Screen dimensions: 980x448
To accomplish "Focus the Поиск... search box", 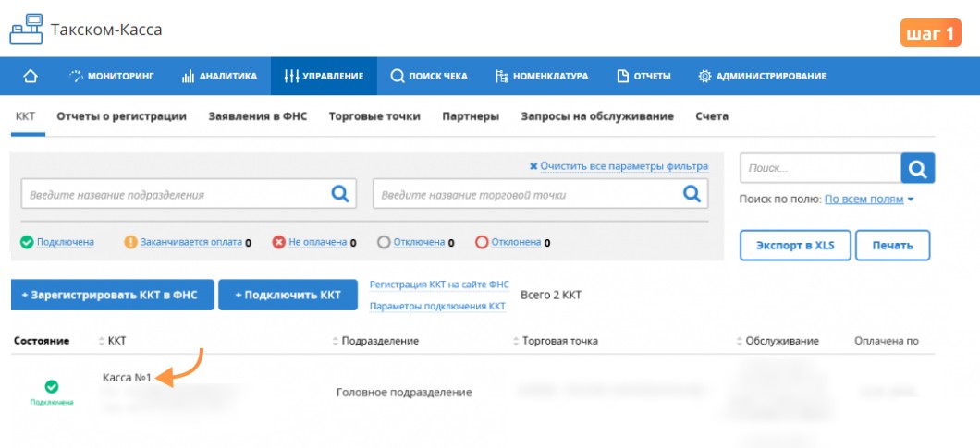I will click(820, 168).
